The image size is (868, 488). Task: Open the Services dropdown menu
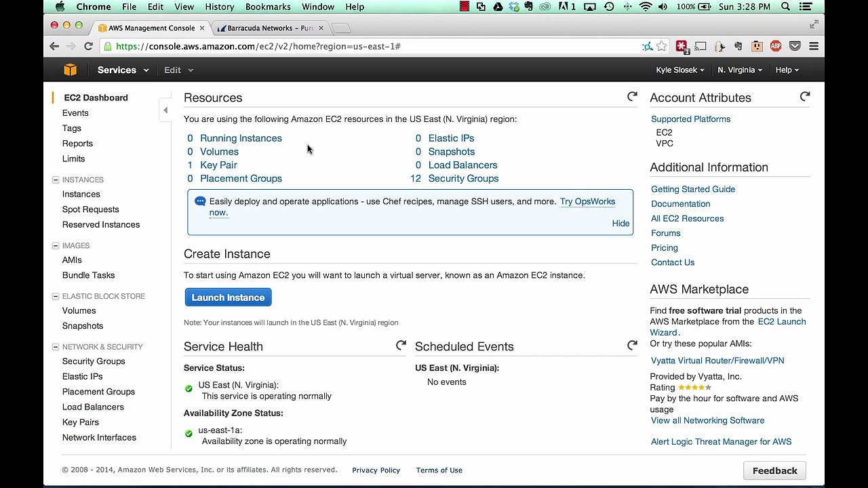point(123,70)
